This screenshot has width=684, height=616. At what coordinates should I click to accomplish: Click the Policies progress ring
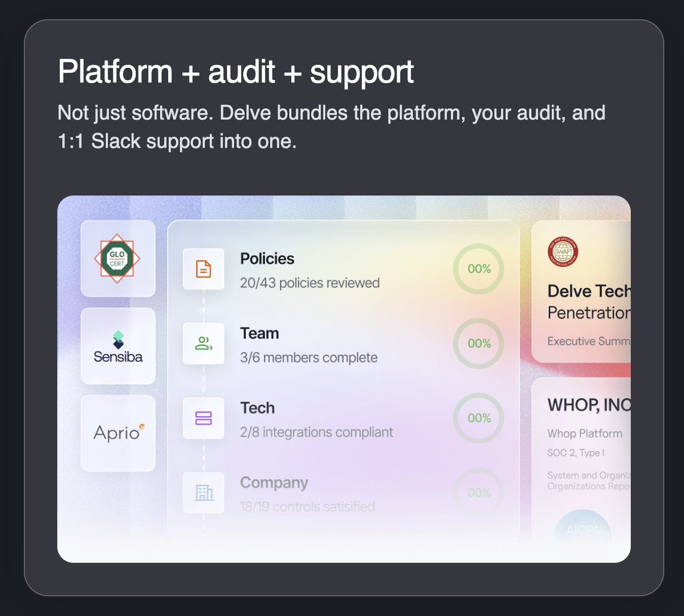pos(479,269)
